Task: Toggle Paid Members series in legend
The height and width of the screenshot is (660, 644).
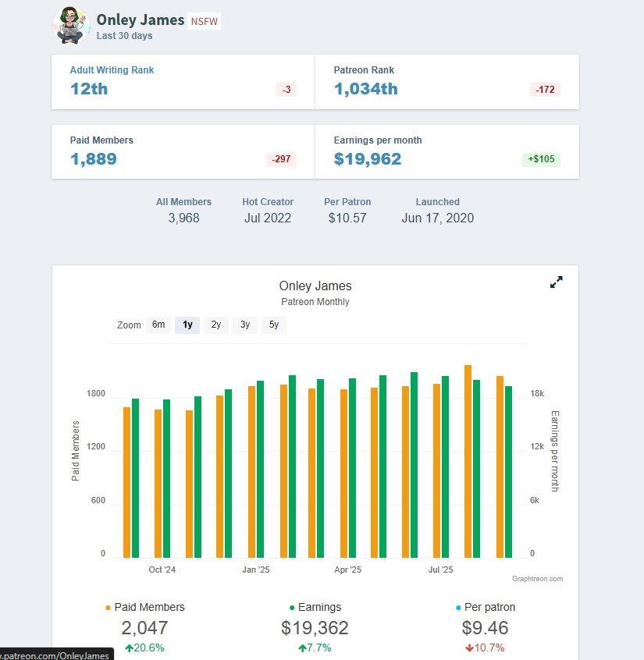Action: 145,607
